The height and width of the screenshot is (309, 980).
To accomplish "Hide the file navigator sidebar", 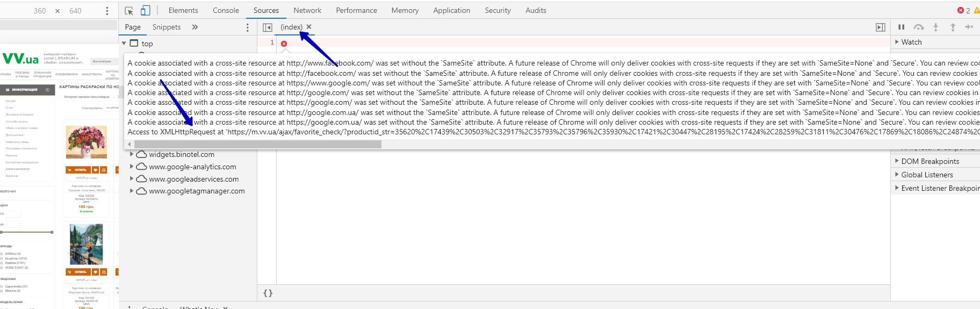I will (267, 27).
